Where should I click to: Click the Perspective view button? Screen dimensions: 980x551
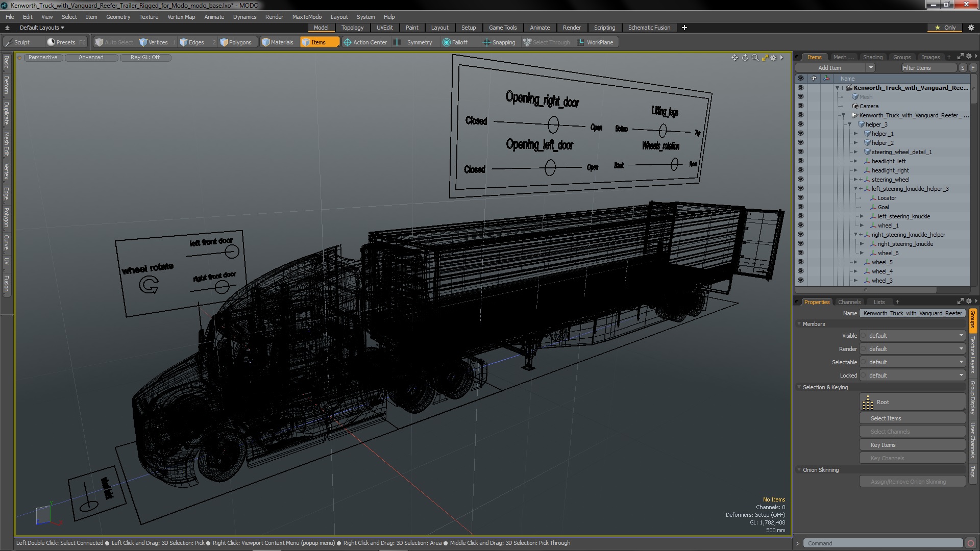click(x=43, y=57)
